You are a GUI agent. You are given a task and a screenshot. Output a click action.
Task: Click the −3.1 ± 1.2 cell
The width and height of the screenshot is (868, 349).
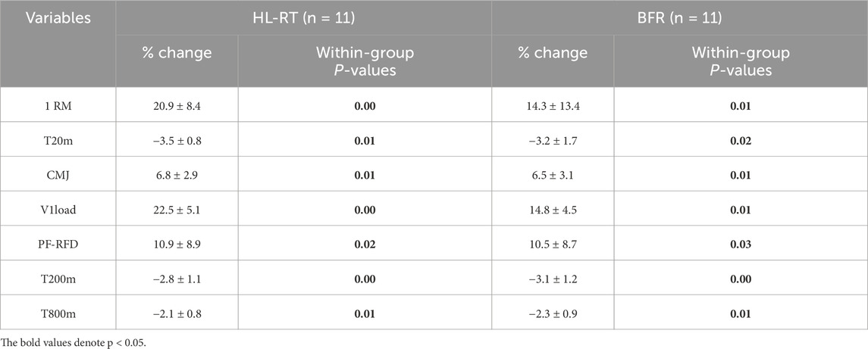tap(553, 278)
